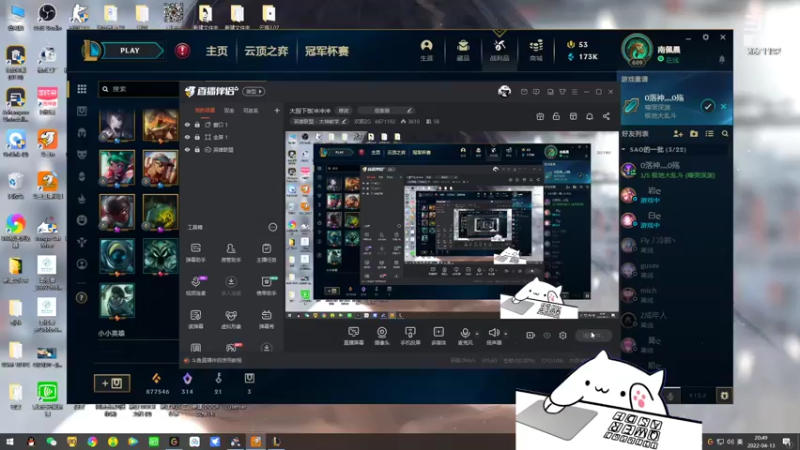The image size is (800, 450).
Task: Click the add loot chest button
Action: (112, 383)
